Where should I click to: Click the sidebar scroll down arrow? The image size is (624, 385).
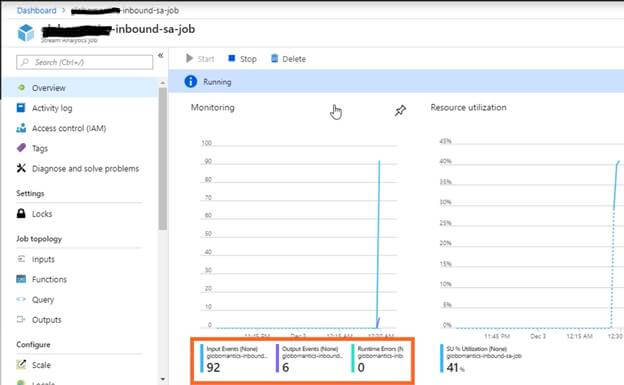(162, 379)
